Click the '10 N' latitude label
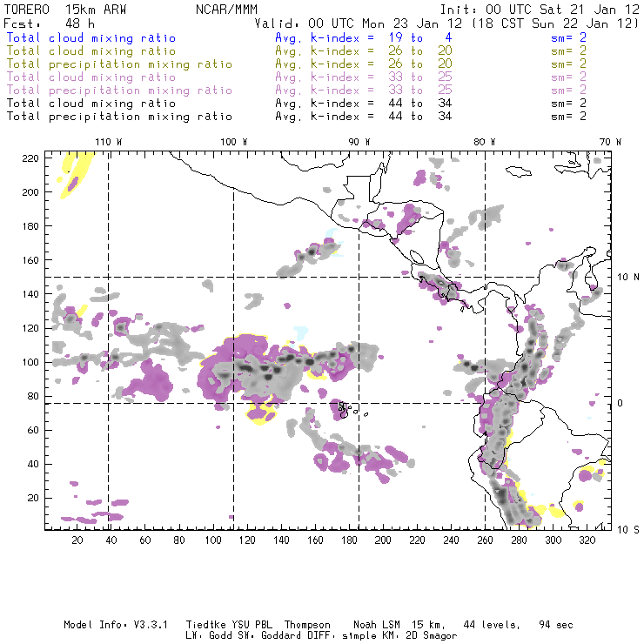This screenshot has height=644, width=644. [x=628, y=278]
